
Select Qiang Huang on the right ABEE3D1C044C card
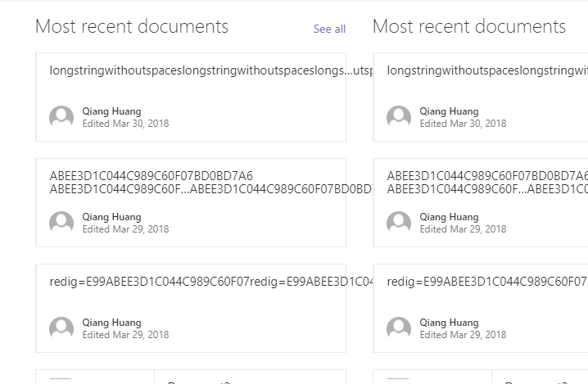coord(450,217)
